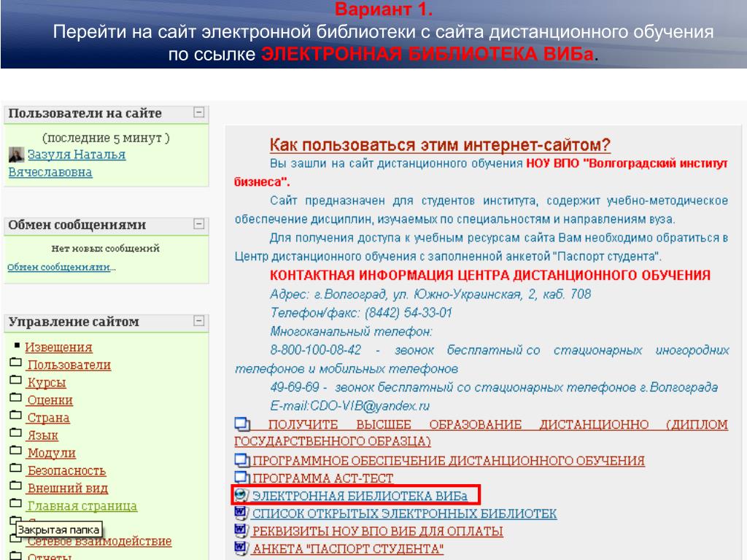Screen dimensions: 747x560
Task: Open the ПРОГРАММА АСТ-ТЕСТ link
Action: (323, 478)
